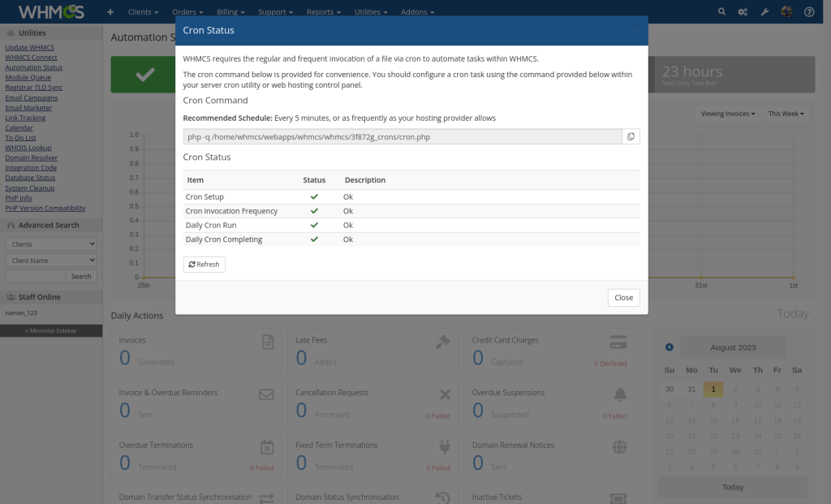Click the search magnifier icon in top bar
This screenshot has width=831, height=504.
pos(721,11)
